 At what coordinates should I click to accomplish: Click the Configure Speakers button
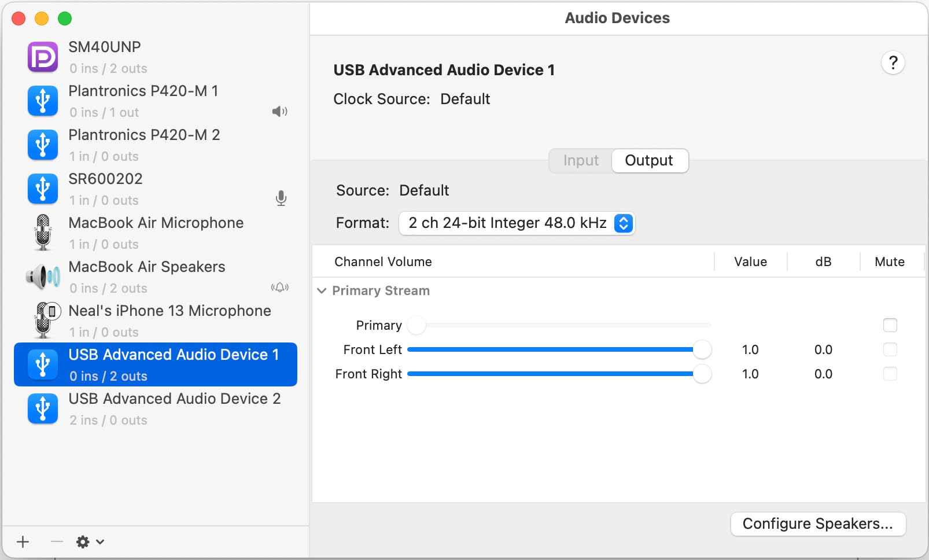(818, 524)
